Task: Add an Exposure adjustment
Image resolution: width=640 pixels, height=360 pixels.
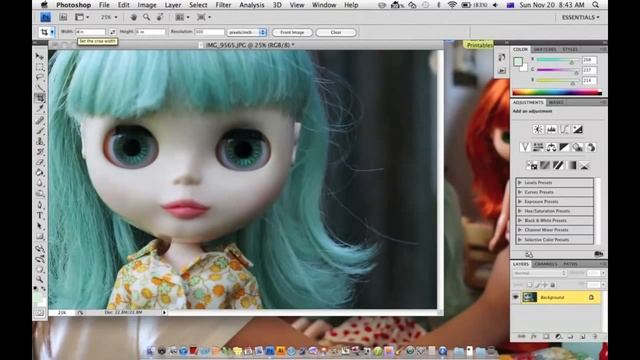Action: tap(577, 129)
